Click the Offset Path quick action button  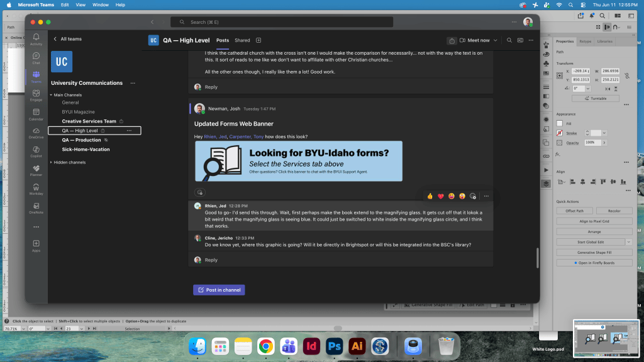[x=574, y=211]
